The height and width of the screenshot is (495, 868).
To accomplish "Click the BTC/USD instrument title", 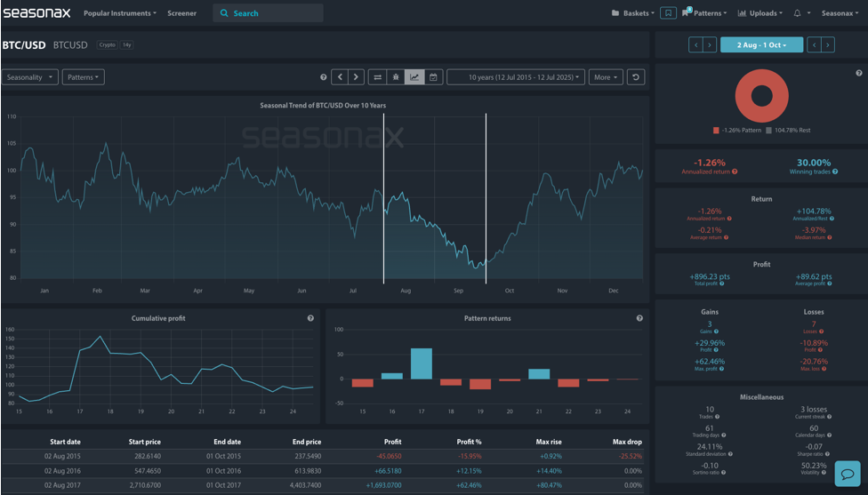I will (x=24, y=44).
